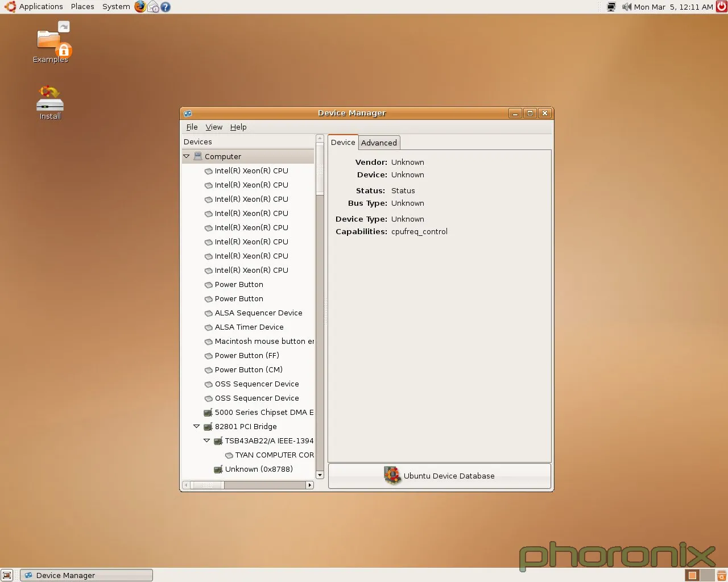728x582 pixels.
Task: Click the Ubuntu logo in the top panel
Action: tap(10, 7)
